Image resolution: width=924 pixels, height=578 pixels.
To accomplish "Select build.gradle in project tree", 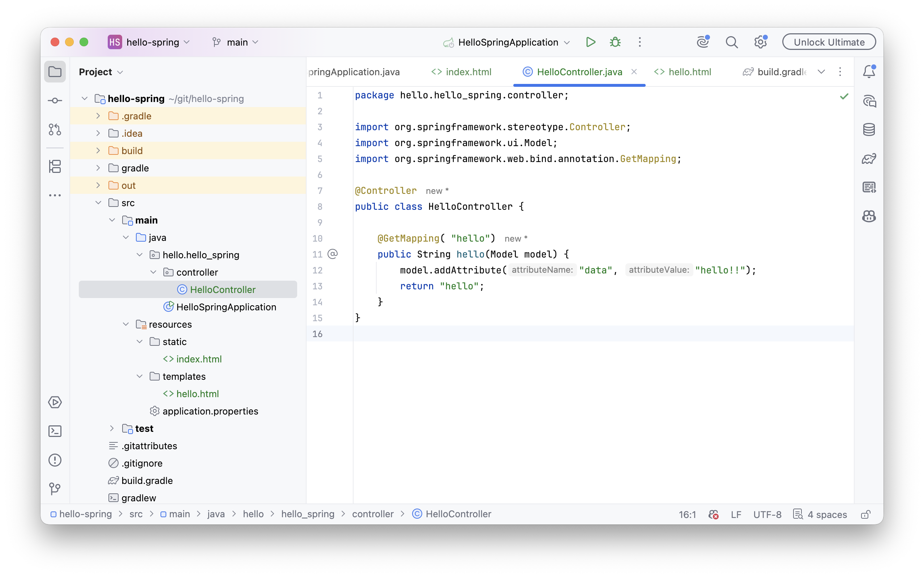I will click(x=147, y=480).
